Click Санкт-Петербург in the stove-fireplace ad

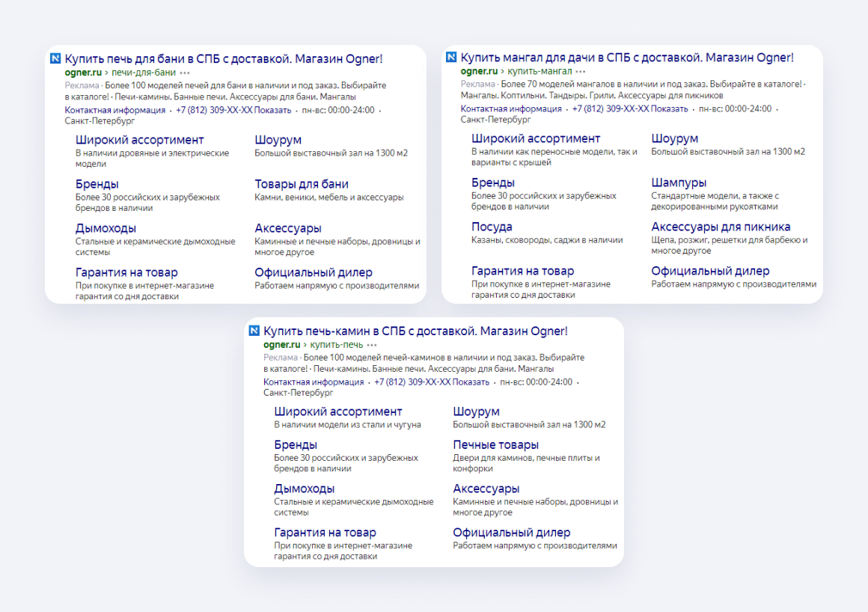coord(299,393)
